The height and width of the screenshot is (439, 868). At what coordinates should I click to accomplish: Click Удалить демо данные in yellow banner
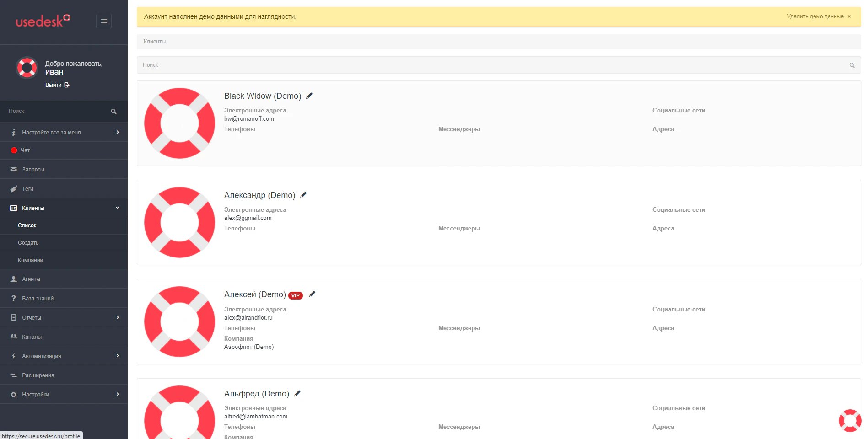(815, 16)
